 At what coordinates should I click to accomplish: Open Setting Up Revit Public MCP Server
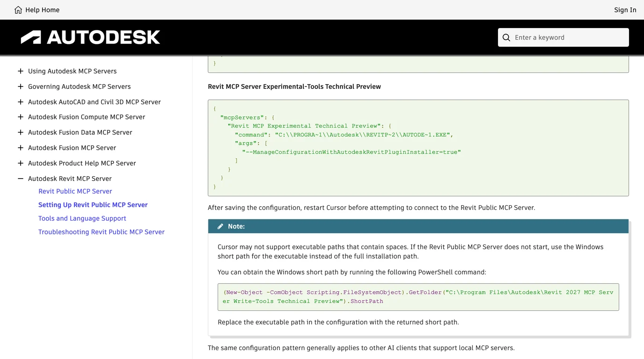coord(93,205)
